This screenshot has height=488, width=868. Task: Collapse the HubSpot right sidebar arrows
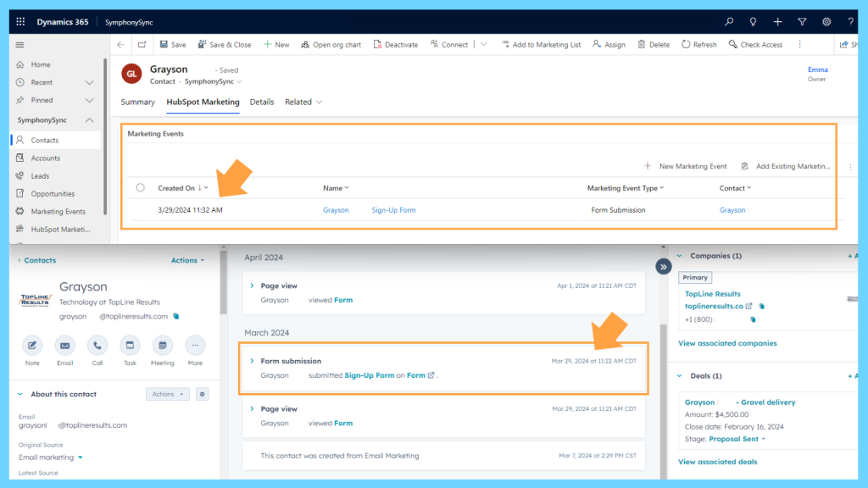click(663, 267)
